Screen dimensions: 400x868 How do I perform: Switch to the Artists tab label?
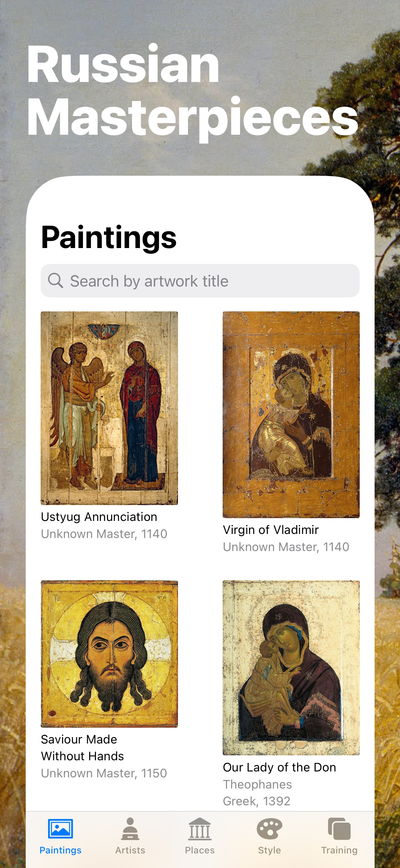[130, 850]
